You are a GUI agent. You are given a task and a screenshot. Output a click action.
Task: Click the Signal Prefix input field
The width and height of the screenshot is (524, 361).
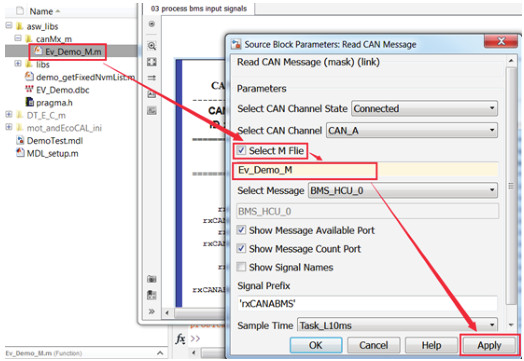pyautogui.click(x=368, y=304)
